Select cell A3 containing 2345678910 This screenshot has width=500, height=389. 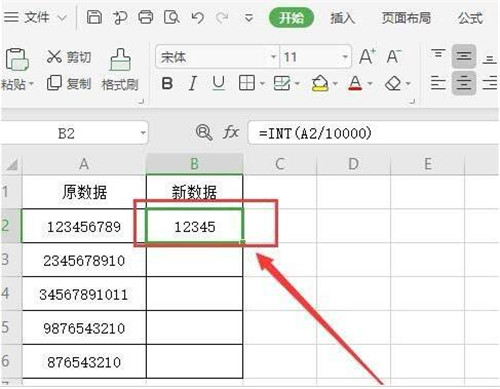pos(84,260)
